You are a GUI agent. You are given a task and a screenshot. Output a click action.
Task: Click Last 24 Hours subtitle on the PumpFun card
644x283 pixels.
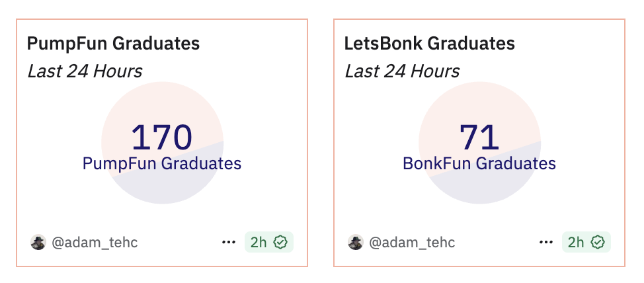pos(85,71)
